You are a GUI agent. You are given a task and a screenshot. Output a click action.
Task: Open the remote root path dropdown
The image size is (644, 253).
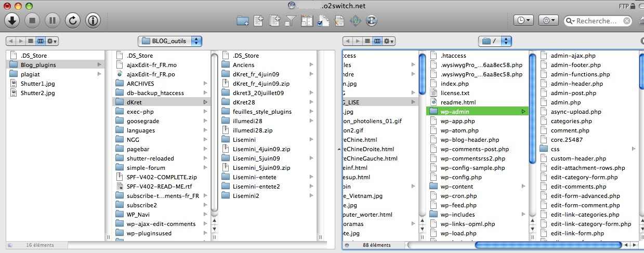click(495, 41)
